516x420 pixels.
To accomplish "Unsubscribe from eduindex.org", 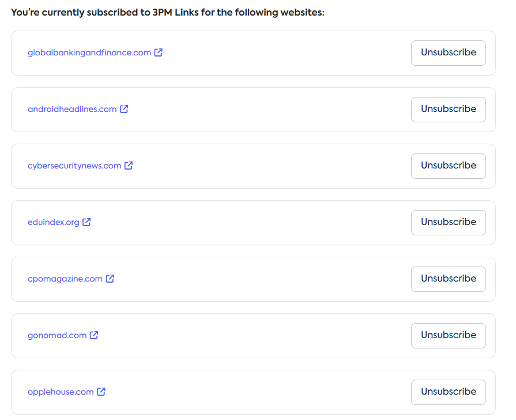I will pyautogui.click(x=448, y=222).
